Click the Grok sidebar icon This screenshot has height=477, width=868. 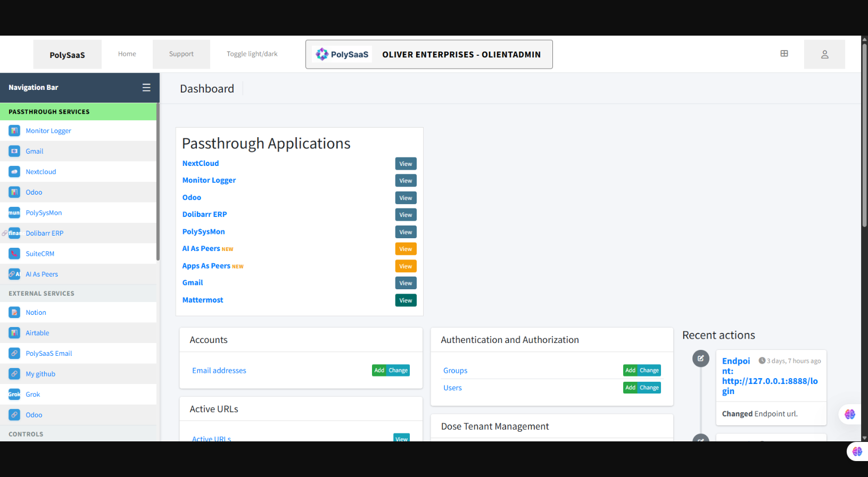[14, 394]
